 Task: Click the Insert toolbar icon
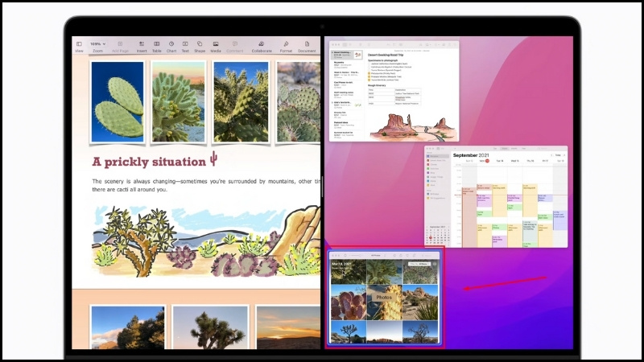pyautogui.click(x=142, y=44)
